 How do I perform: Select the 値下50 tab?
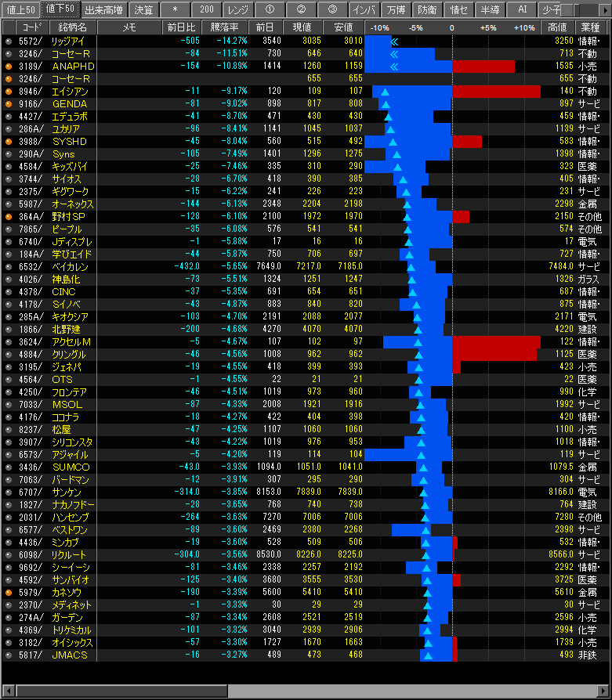60,9
